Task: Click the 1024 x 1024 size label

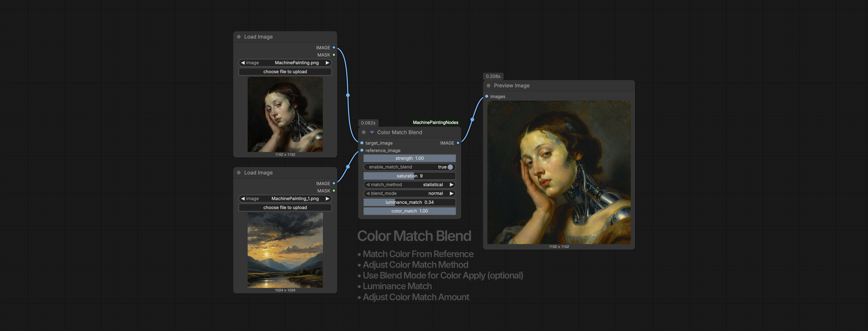Action: coord(285,290)
